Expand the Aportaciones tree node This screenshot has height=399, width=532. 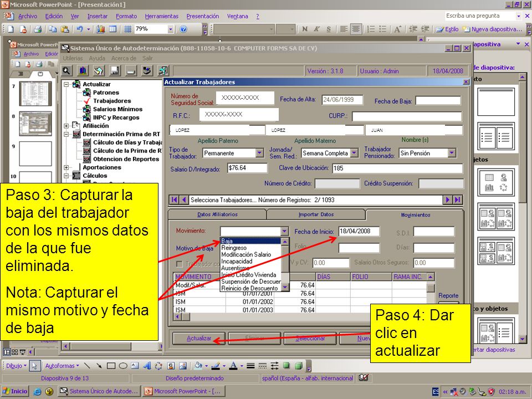pos(66,167)
